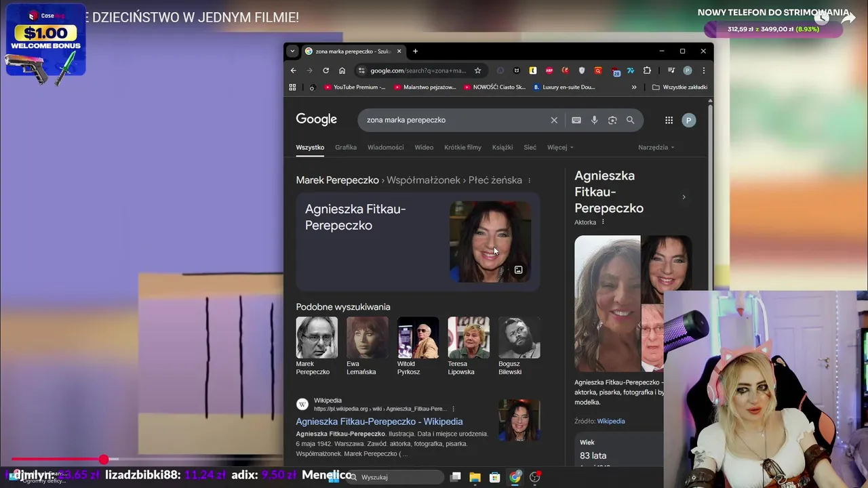The height and width of the screenshot is (488, 868).
Task: Open the Chrome three-dot menu
Action: click(x=703, y=70)
